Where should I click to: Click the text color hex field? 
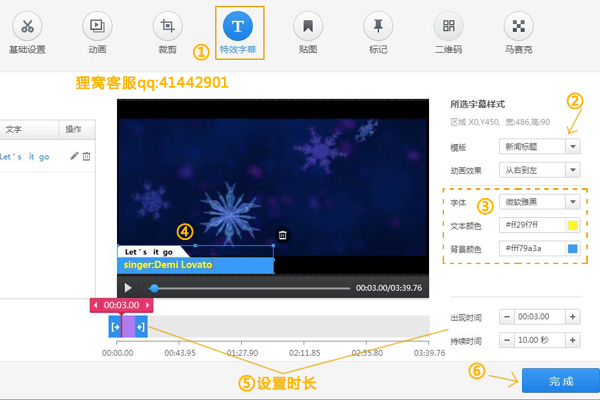532,225
